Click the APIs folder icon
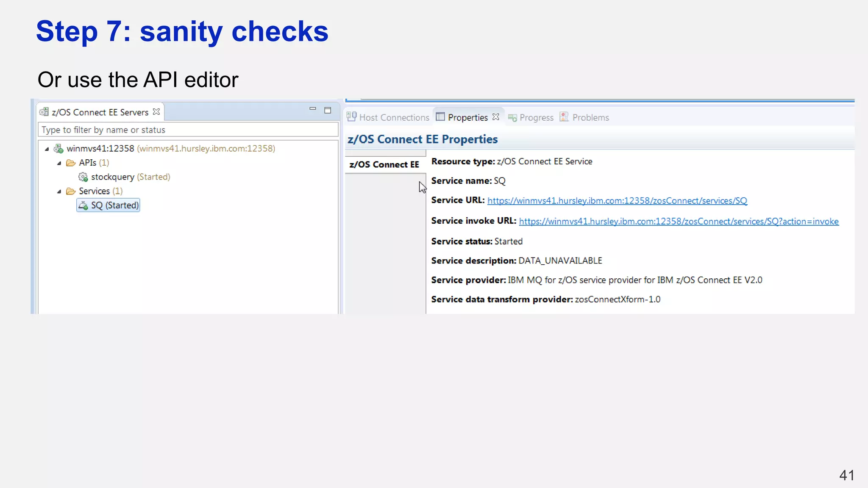868x488 pixels. click(x=71, y=163)
